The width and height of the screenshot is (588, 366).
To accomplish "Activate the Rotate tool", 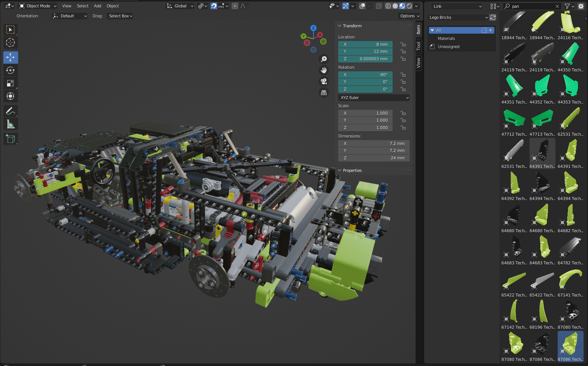I will point(10,70).
